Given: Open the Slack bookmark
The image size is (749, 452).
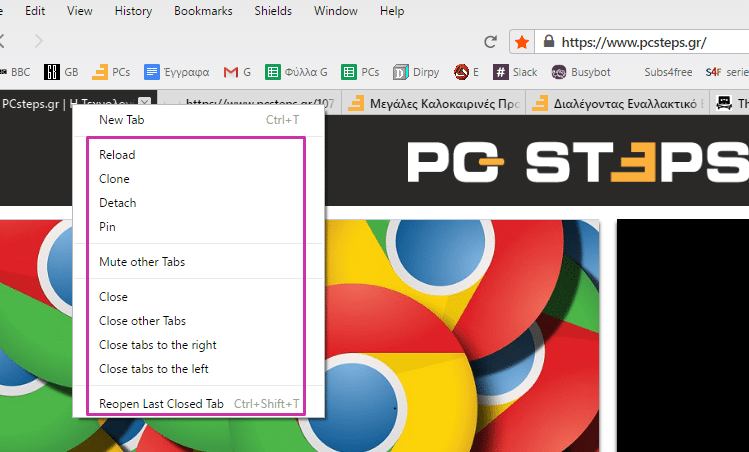Looking at the screenshot, I should coord(515,72).
